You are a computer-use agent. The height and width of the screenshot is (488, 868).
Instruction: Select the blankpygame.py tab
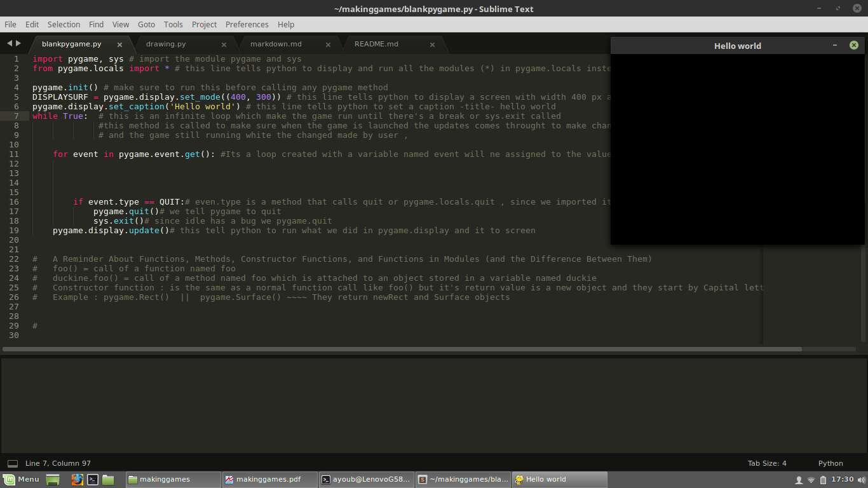point(71,44)
